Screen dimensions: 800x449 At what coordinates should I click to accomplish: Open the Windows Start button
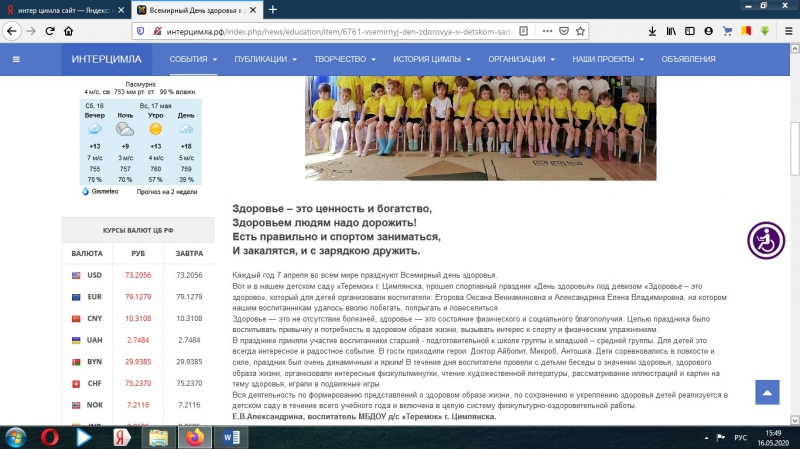click(15, 437)
